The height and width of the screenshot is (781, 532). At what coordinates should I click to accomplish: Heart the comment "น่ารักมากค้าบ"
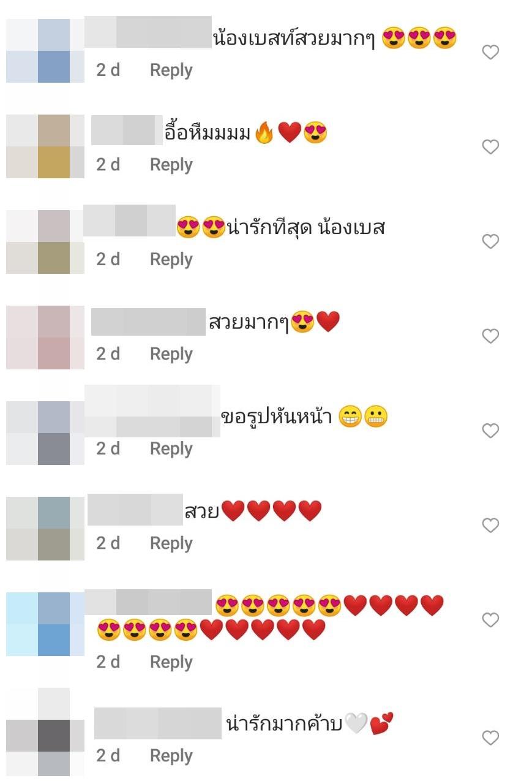click(490, 738)
